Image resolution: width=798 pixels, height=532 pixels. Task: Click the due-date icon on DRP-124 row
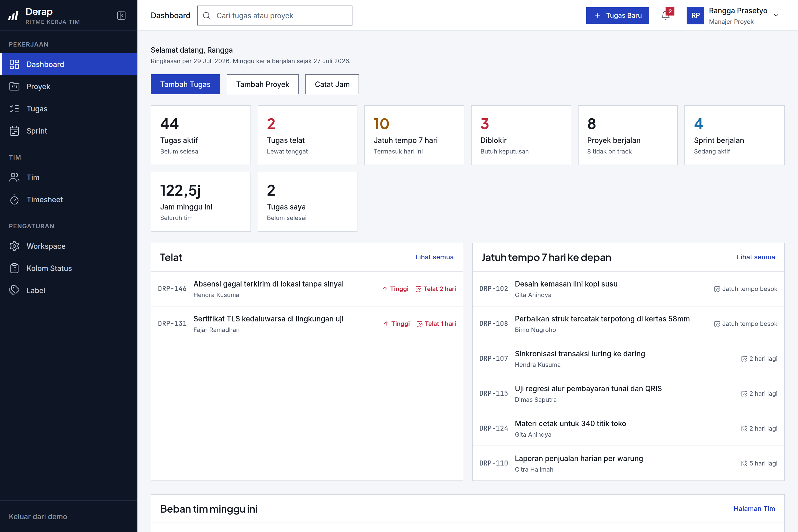click(x=744, y=429)
